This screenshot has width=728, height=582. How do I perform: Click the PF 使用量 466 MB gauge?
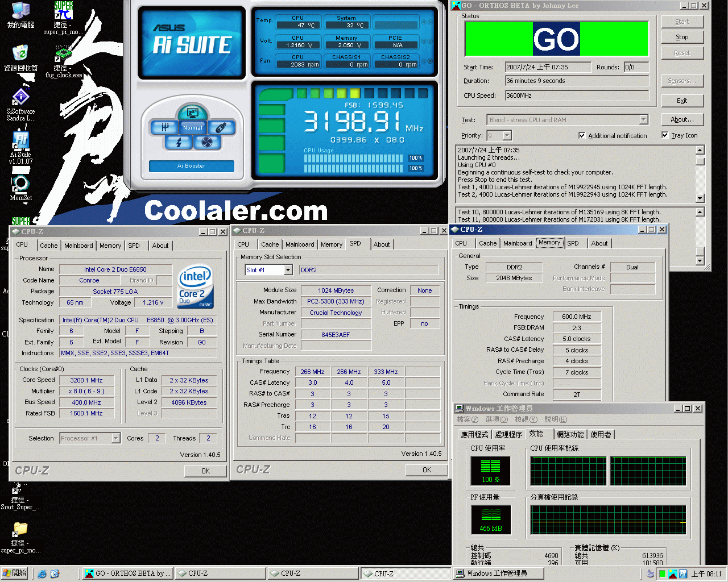pyautogui.click(x=490, y=519)
